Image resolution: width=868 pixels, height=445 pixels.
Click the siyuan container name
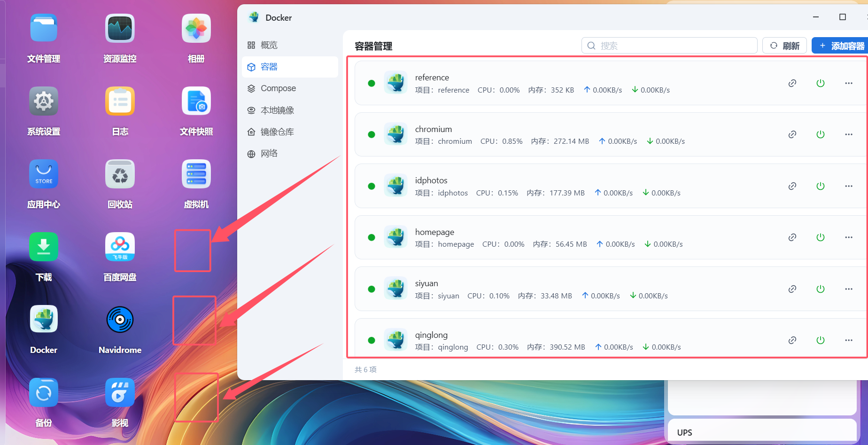point(426,283)
